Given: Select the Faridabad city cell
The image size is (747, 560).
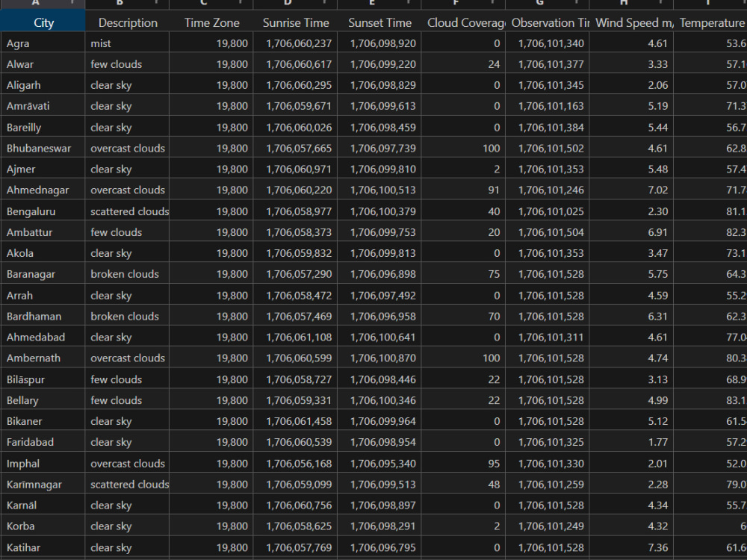Looking at the screenshot, I should (43, 442).
